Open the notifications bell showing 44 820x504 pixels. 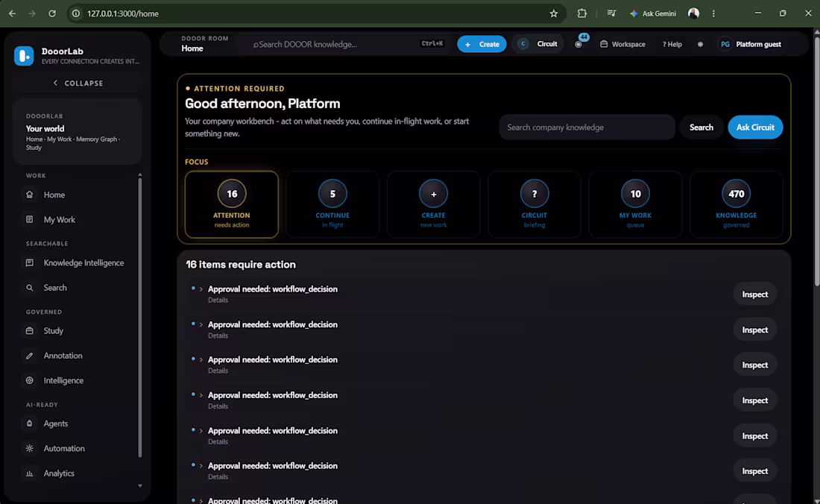point(579,44)
